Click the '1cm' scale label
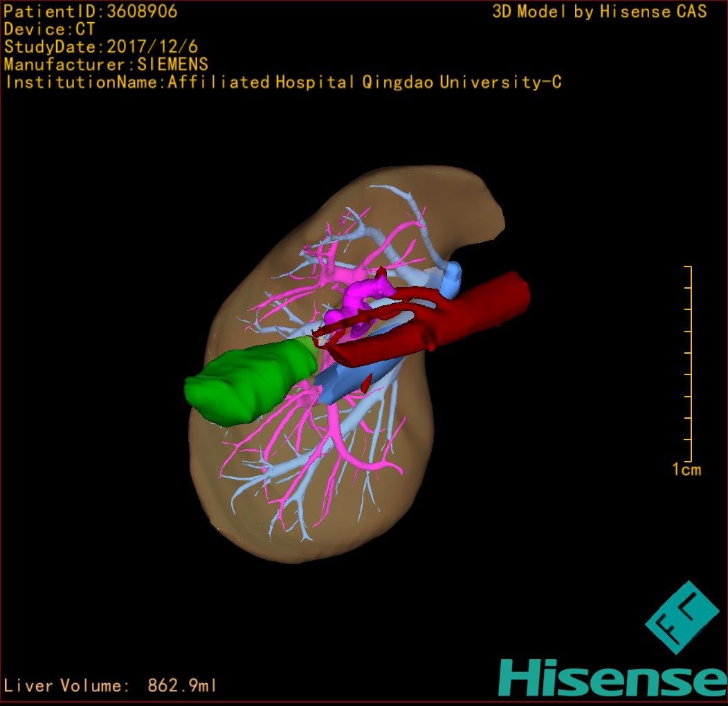The height and width of the screenshot is (706, 728). pyautogui.click(x=686, y=469)
